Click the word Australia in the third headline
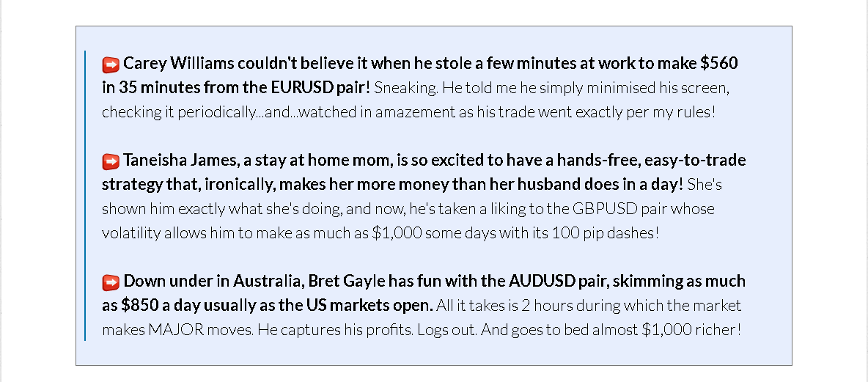 267,282
